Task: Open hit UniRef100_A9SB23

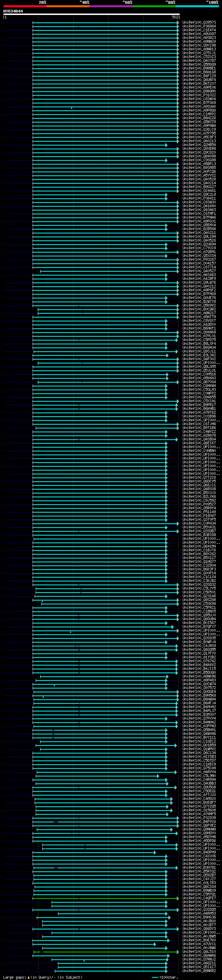Action: pyautogui.click(x=199, y=38)
